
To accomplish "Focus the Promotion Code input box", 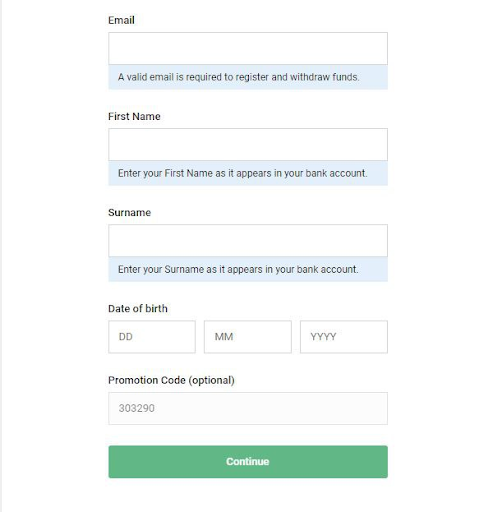I will click(x=248, y=408).
